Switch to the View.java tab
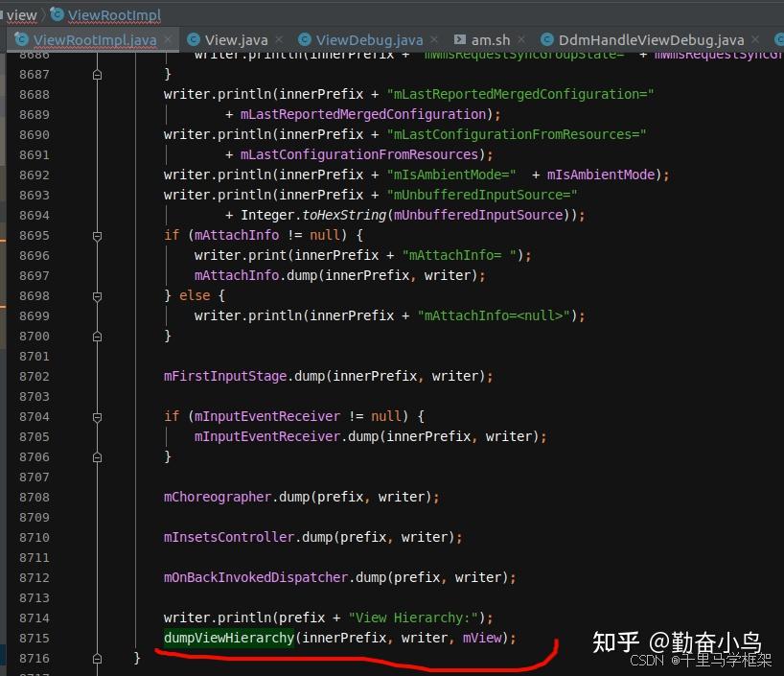The image size is (784, 676). 238,39
